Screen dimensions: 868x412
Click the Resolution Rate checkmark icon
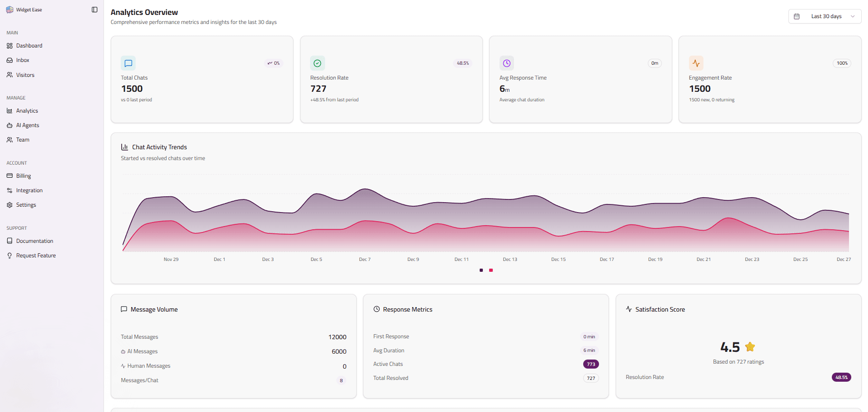317,63
